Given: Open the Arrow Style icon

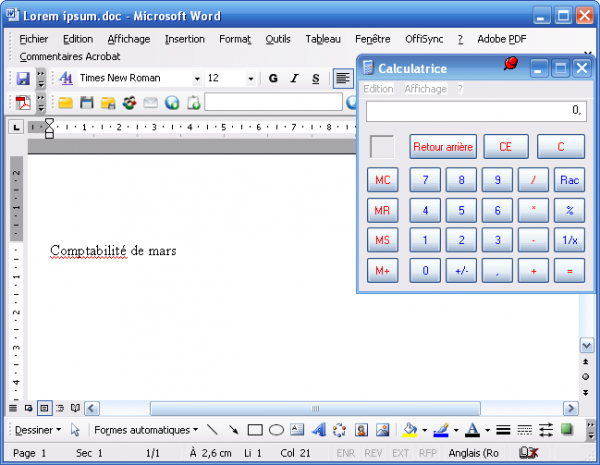Looking at the screenshot, I should point(546,430).
